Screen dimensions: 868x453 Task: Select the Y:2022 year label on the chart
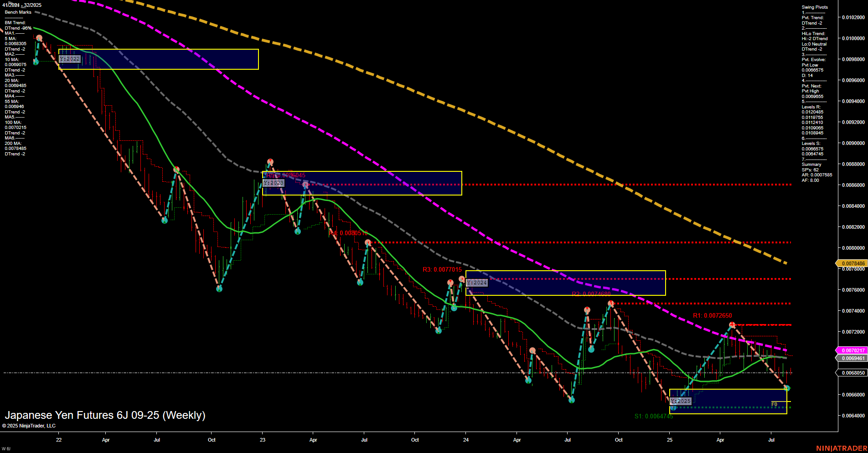pyautogui.click(x=70, y=59)
